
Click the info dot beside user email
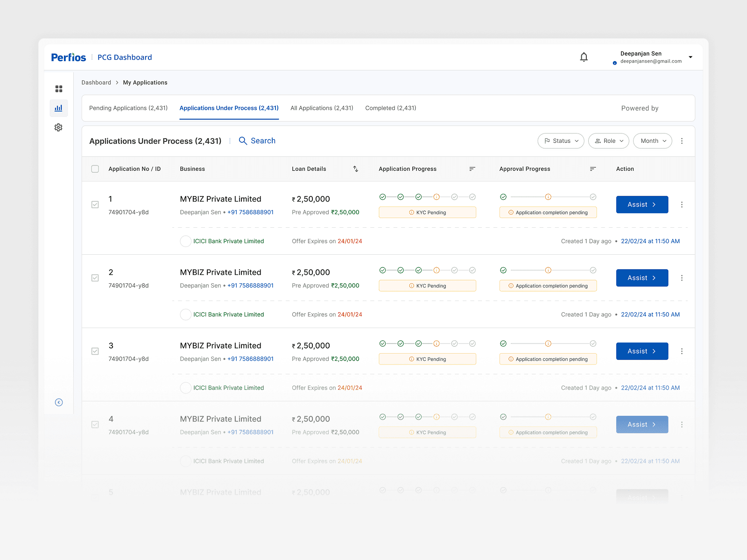(x=615, y=63)
